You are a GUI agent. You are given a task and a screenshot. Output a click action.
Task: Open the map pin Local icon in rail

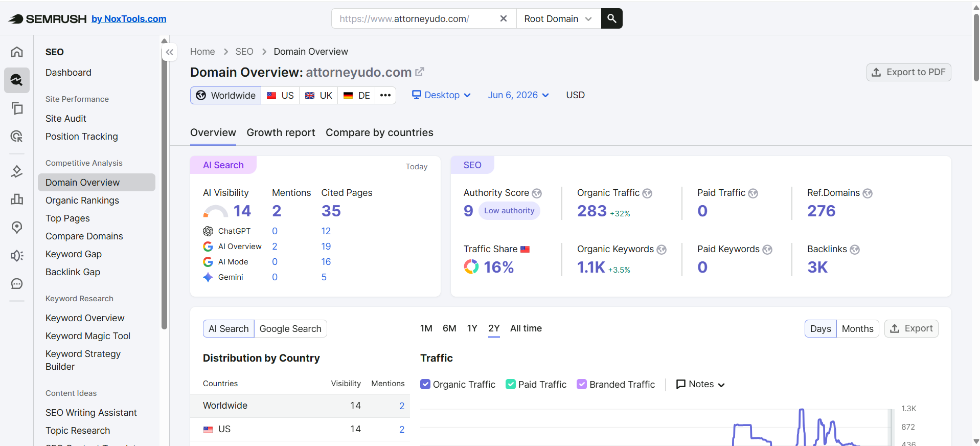(17, 227)
